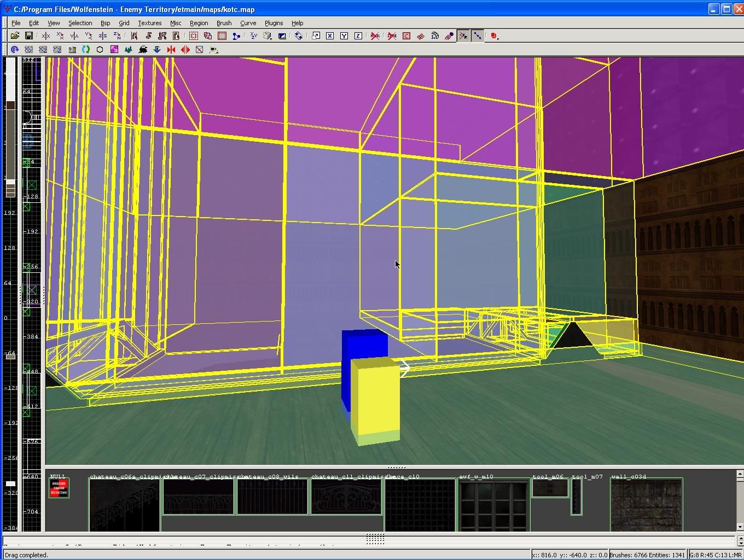
Task: Rotate selection around X-axis
Action: pos(60,36)
